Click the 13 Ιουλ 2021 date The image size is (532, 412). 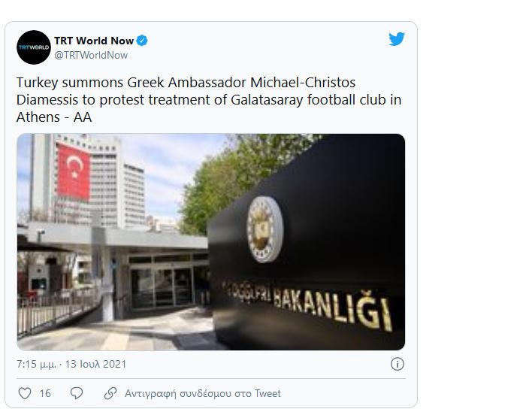click(95, 364)
